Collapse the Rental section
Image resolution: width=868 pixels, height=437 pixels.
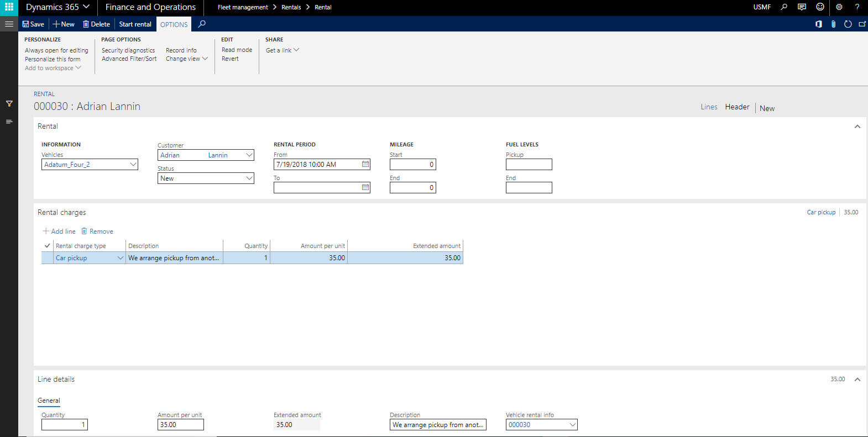[x=857, y=127]
